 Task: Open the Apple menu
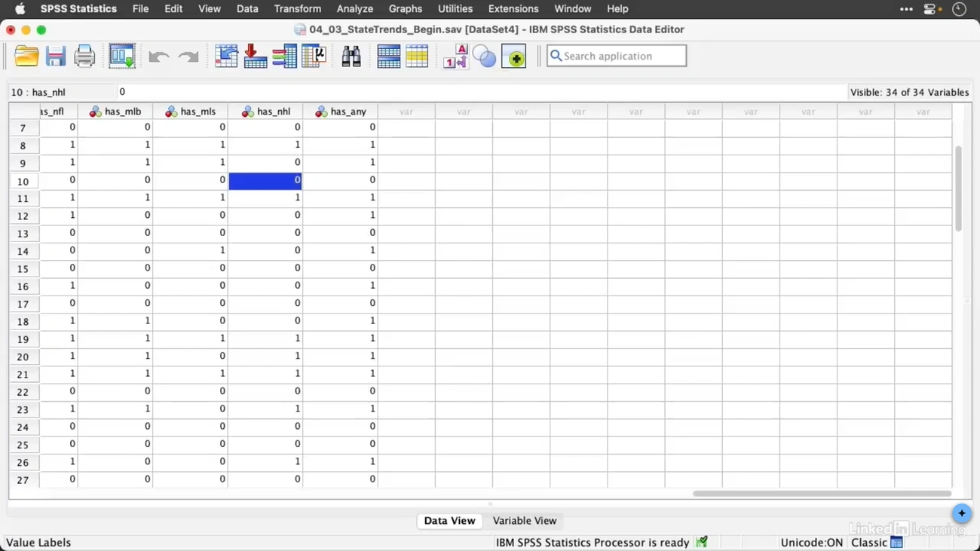20,9
